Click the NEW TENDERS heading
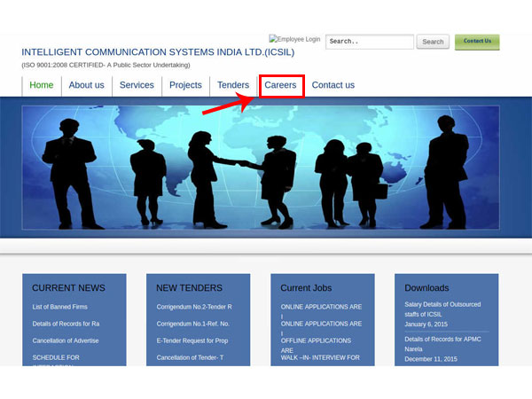The width and height of the screenshot is (532, 399). (x=190, y=288)
